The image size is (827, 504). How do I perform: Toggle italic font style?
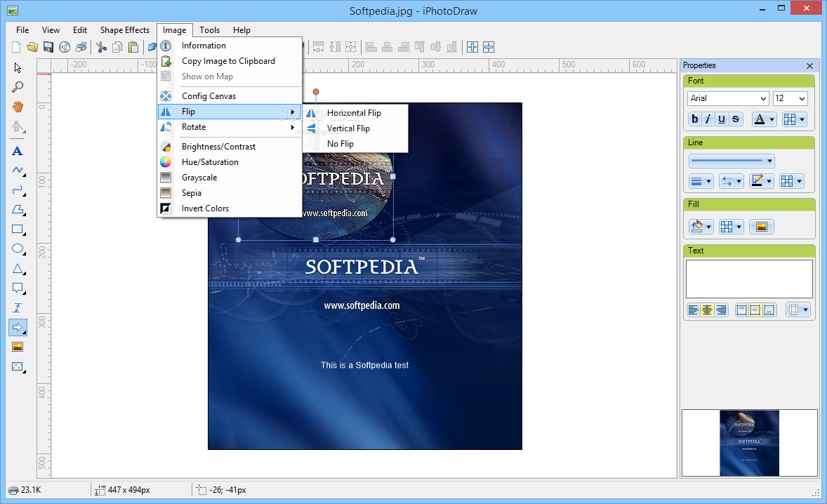pos(708,119)
